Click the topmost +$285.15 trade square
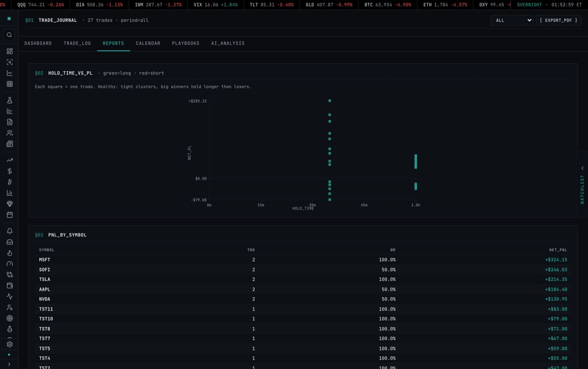The width and height of the screenshot is (588, 369). click(330, 101)
